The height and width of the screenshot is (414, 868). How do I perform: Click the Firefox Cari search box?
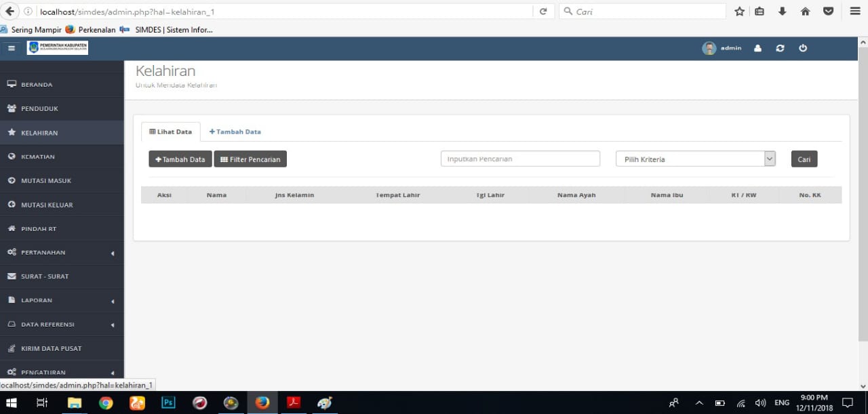click(642, 12)
